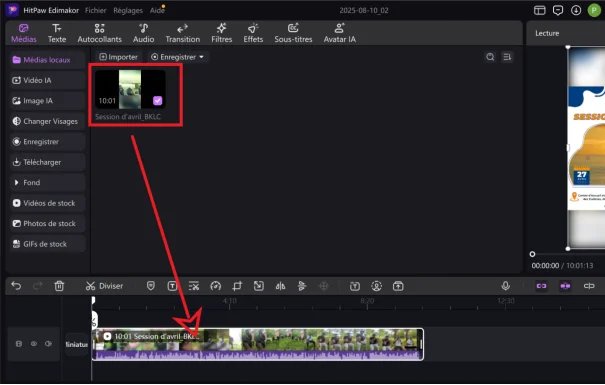The image size is (605, 385).
Task: Select the Session d'avril clip on timeline
Action: point(258,344)
